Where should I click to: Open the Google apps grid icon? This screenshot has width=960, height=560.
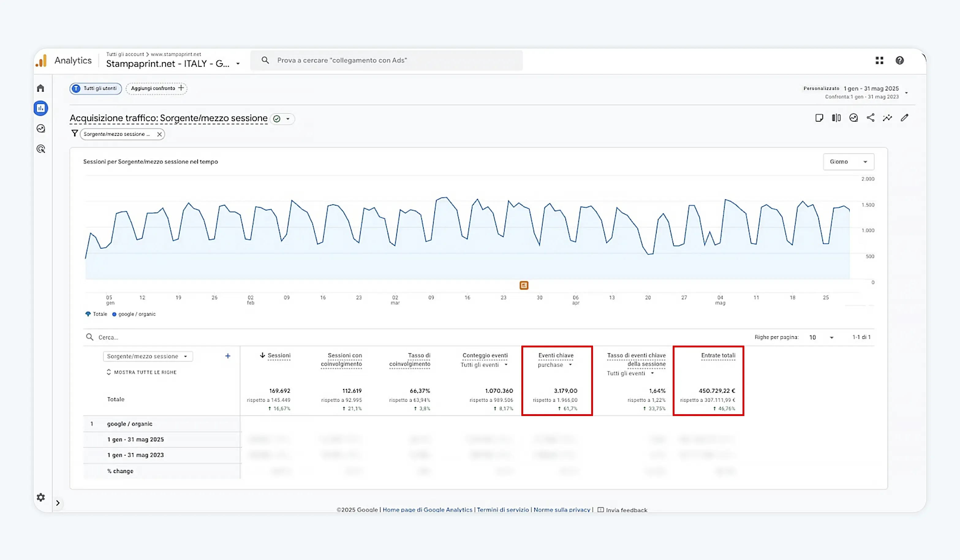coord(879,61)
